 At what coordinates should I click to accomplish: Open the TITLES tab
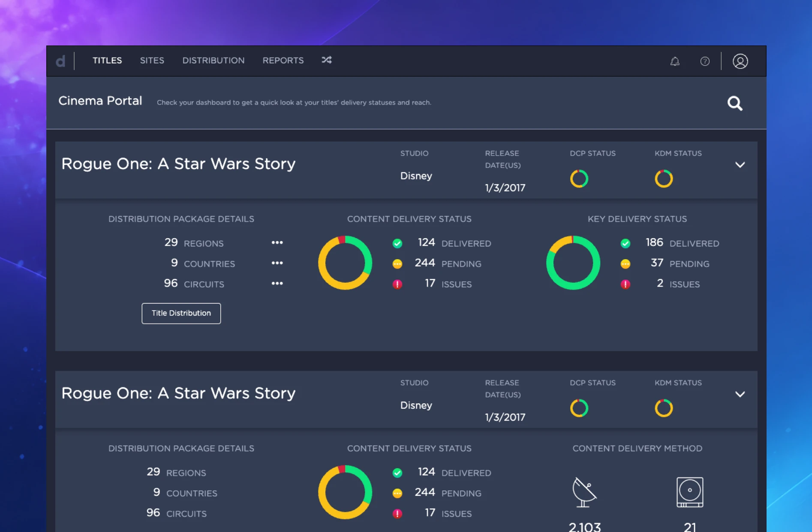click(x=107, y=60)
